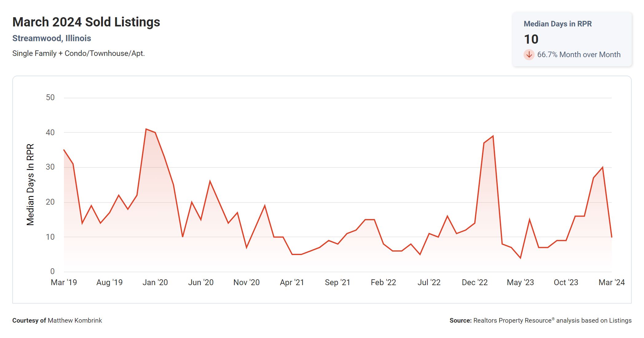Screen dimensions: 644x338
Task: Click the final Mar '24 data point
Action: 611,237
